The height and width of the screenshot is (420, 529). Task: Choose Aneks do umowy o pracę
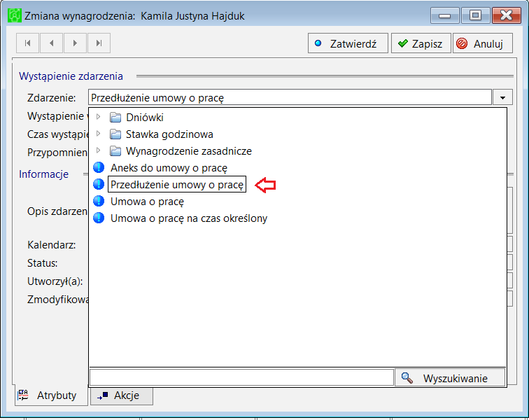coord(169,168)
